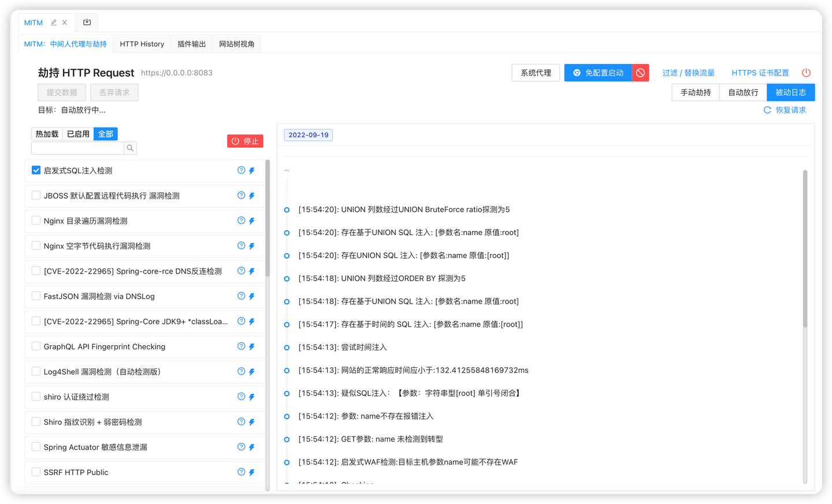Check Log4Shell 漏洞检测 plugin
The image size is (832, 504).
pos(36,371)
